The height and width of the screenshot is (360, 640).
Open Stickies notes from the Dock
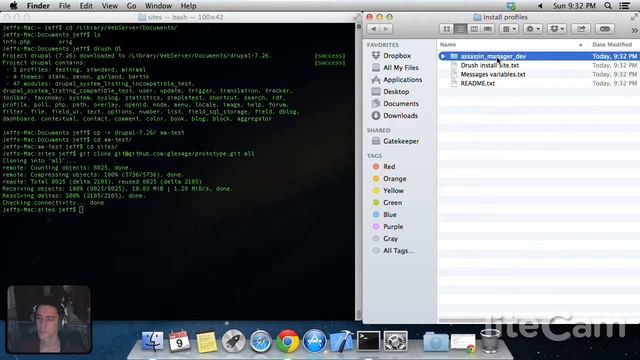(x=207, y=342)
